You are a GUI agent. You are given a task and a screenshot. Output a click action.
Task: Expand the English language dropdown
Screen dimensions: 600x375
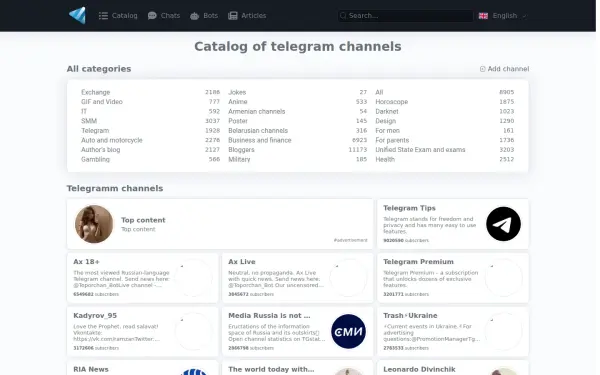coord(503,16)
